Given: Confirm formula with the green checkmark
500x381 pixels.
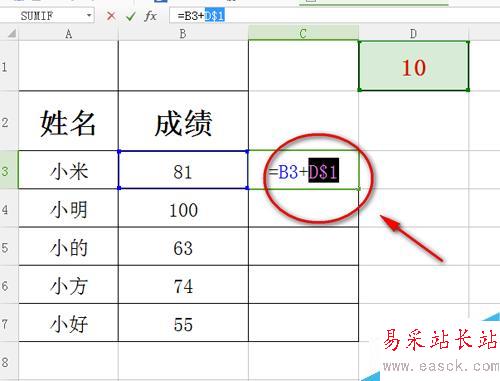Looking at the screenshot, I should click(130, 16).
